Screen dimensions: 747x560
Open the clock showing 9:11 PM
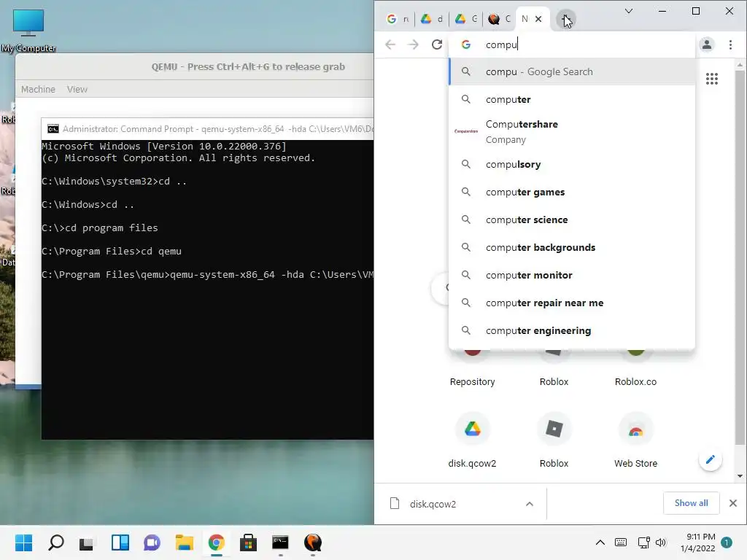697,542
